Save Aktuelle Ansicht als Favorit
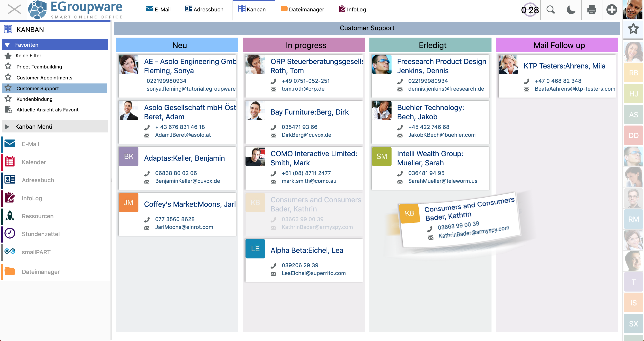Screen dimensions: 644x341 click(47, 110)
